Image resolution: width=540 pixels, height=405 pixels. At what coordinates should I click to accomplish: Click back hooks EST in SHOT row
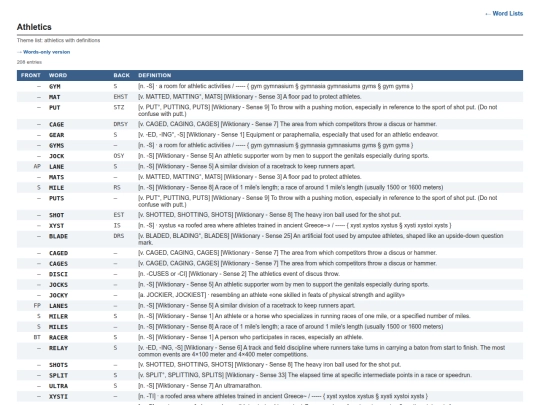pyautogui.click(x=119, y=215)
